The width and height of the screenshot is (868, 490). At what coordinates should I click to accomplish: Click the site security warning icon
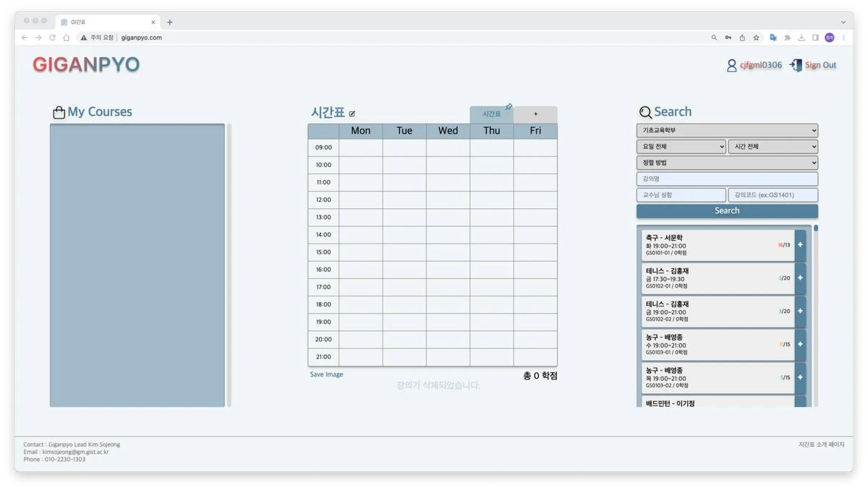coord(84,38)
